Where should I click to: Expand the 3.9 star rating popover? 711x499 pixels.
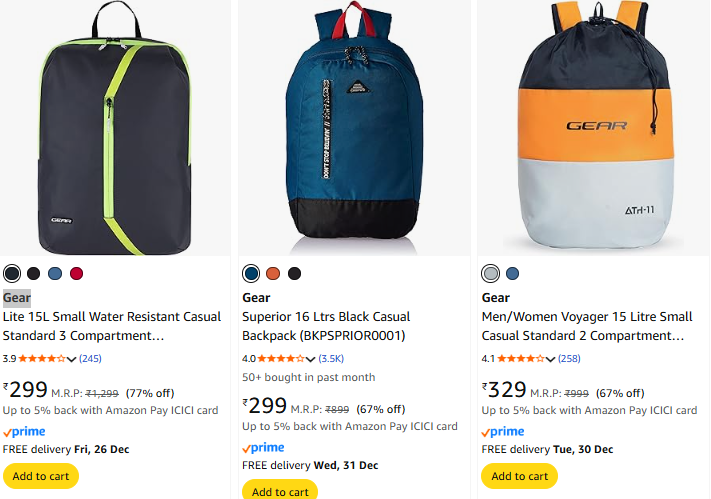(x=72, y=358)
